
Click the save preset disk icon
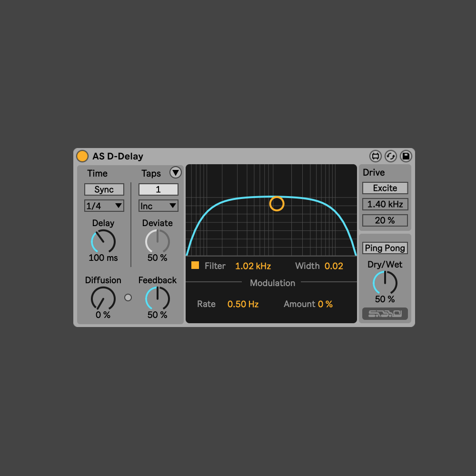coord(406,156)
